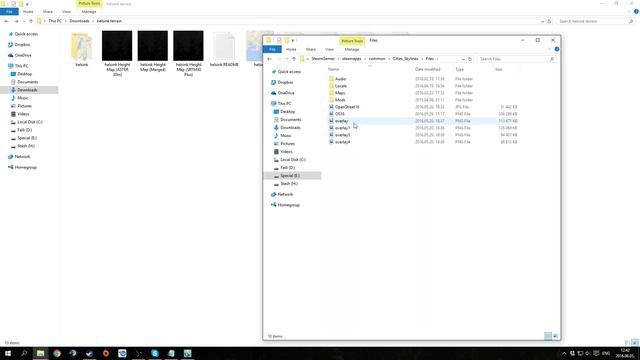Open Skype from the taskbar
The height and width of the screenshot is (360, 640).
155,353
